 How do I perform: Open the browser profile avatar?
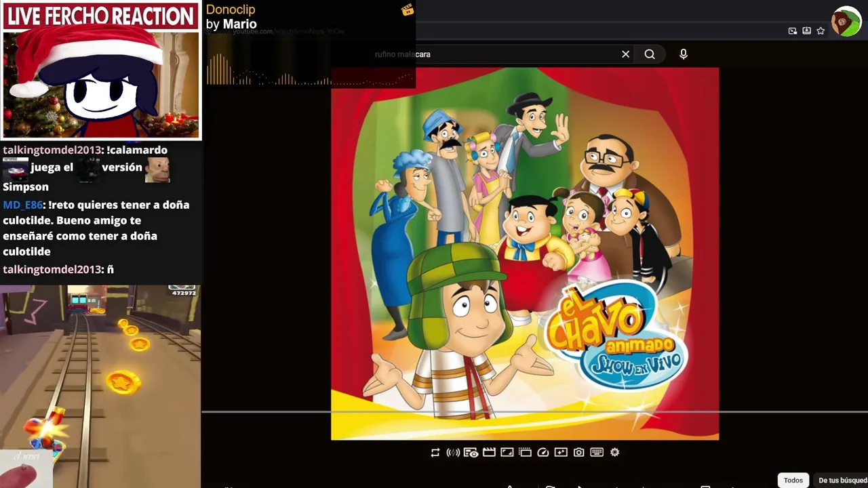pos(846,22)
